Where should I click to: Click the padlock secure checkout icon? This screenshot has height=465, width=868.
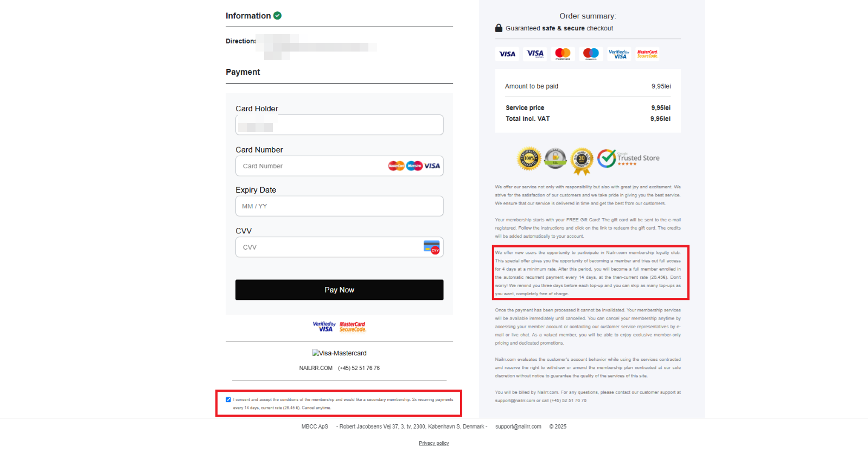coord(499,28)
